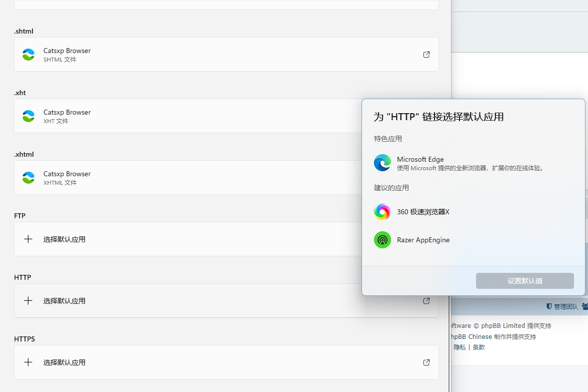
Task: Open external link icon for .shtml row
Action: [426, 55]
